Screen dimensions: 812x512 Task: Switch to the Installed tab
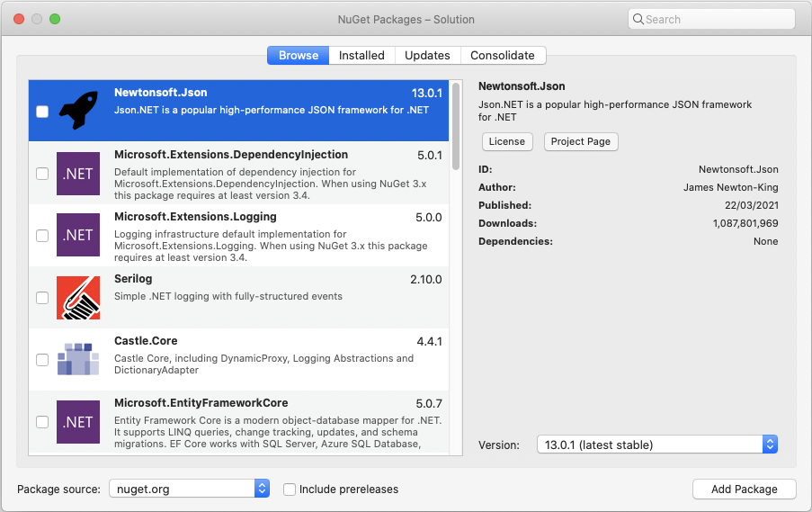[361, 56]
